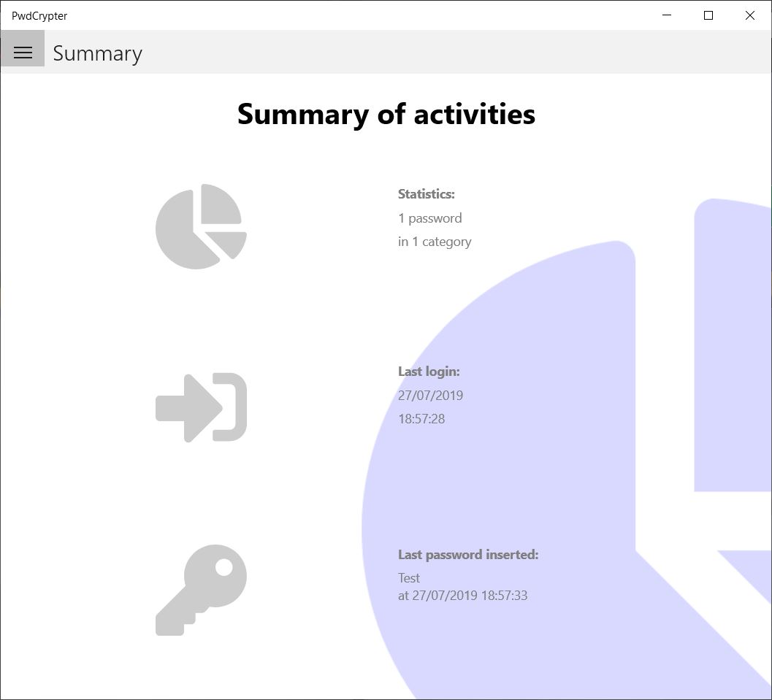This screenshot has height=700, width=772.
Task: Select the login time 18:57:28
Action: (421, 418)
